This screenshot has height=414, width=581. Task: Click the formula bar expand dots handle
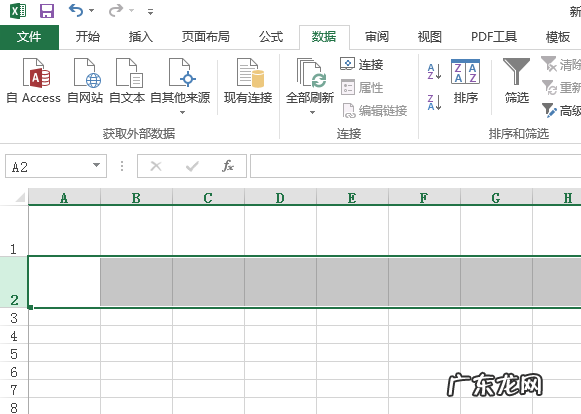point(122,166)
